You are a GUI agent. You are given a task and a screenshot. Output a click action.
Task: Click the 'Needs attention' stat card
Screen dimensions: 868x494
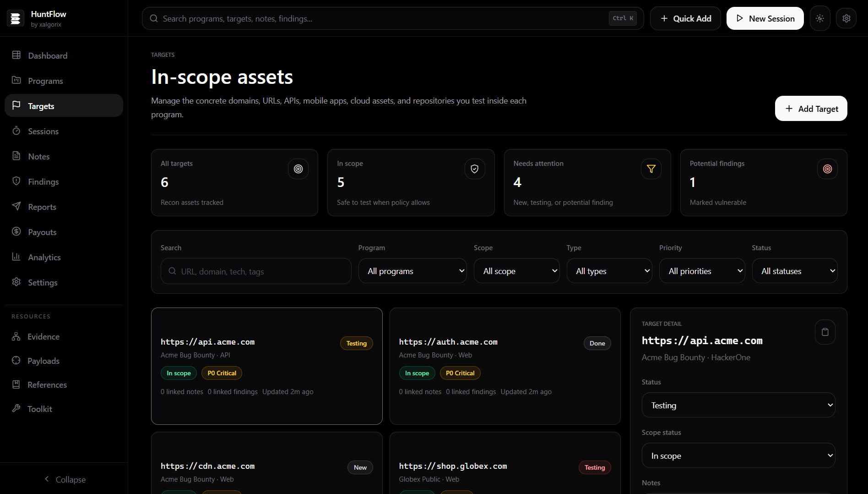pyautogui.click(x=587, y=182)
